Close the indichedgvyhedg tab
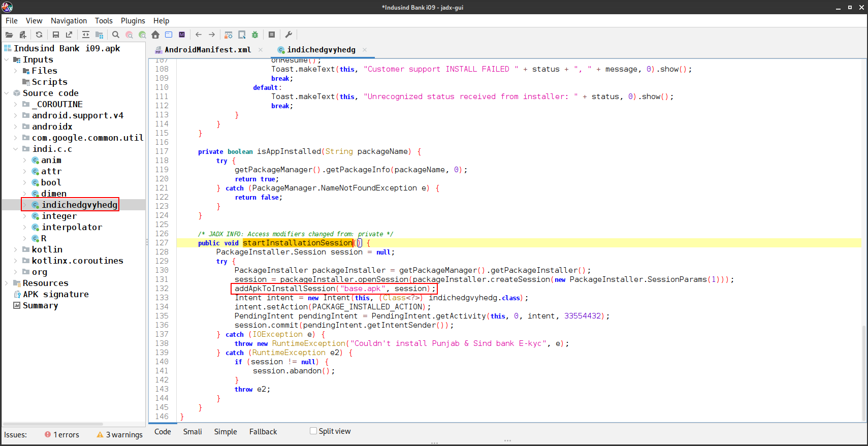868x446 pixels. point(365,50)
